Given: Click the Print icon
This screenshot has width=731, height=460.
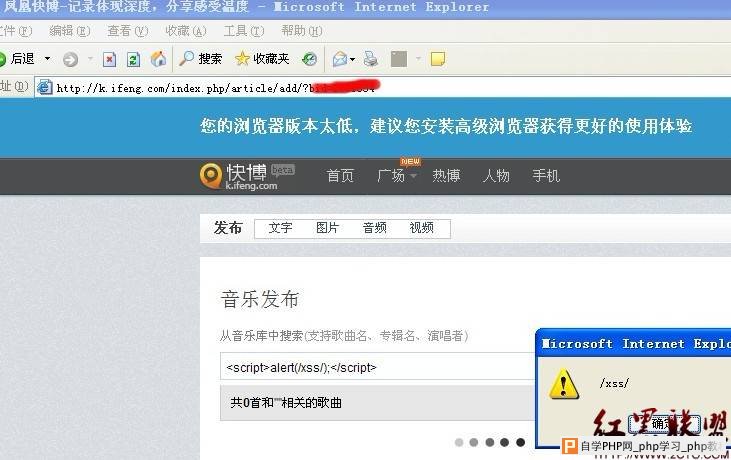Looking at the screenshot, I should (x=371, y=59).
